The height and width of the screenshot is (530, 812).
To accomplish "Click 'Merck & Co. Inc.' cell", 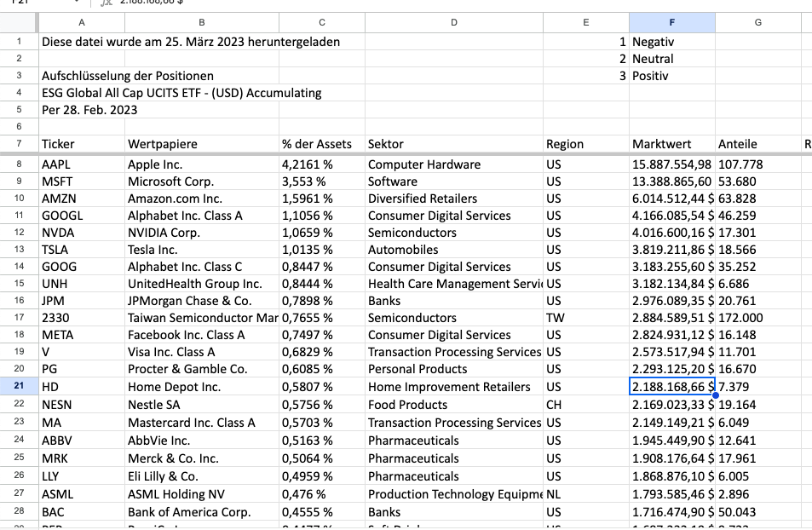I will [x=202, y=458].
